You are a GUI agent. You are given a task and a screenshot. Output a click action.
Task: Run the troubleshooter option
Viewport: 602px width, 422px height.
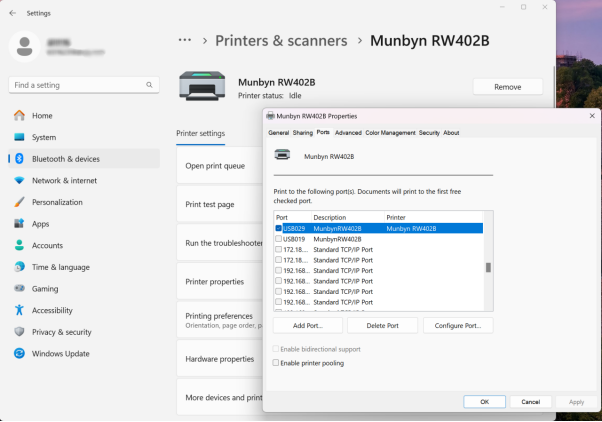click(x=220, y=243)
